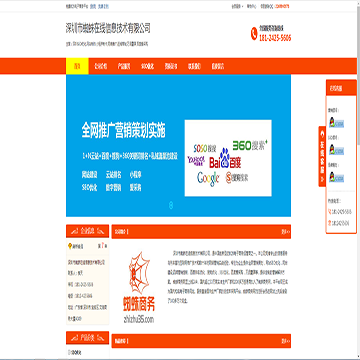The image size is (360, 360).
Task: Click the company name heading 深圳市蜘蛛在线信息技术有限公司
Action: tap(108, 28)
